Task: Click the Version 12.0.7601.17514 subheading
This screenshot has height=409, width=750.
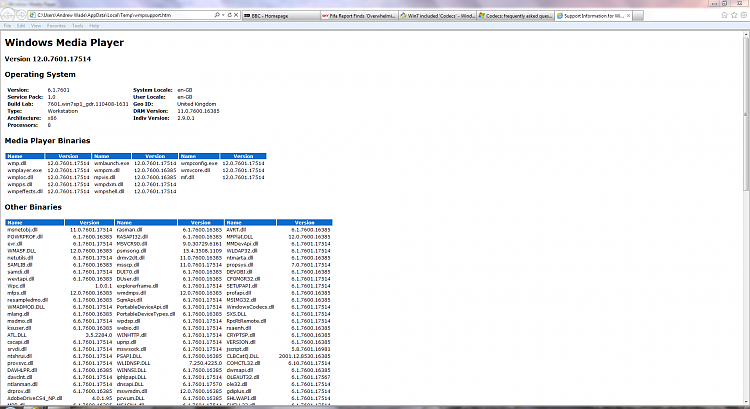Action: (47, 59)
